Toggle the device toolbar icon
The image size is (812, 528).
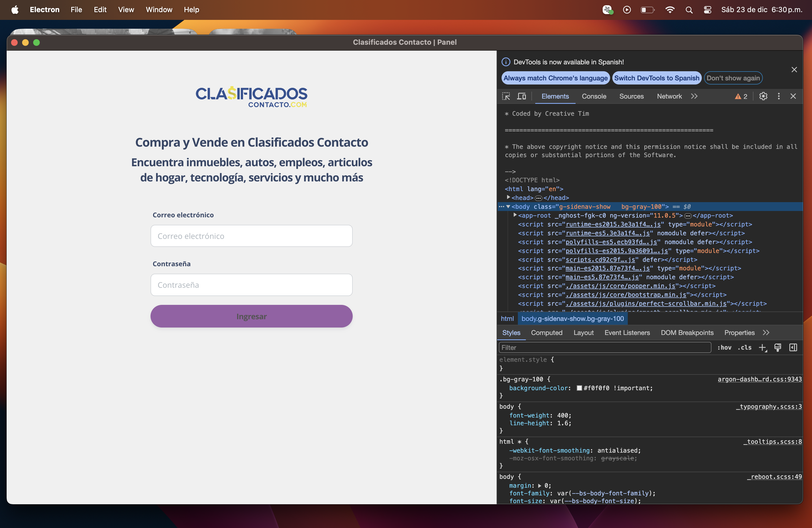tap(521, 96)
